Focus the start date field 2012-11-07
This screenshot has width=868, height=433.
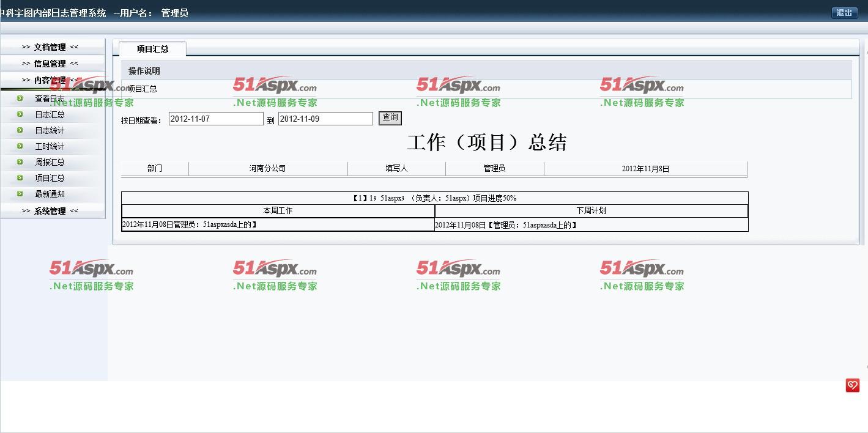(216, 119)
